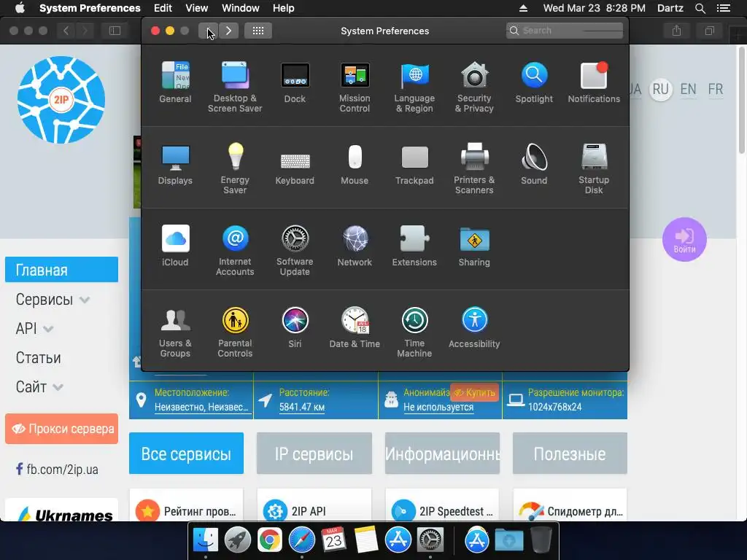This screenshot has height=560, width=747.
Task: Open the System Preferences app menu
Action: 90,8
